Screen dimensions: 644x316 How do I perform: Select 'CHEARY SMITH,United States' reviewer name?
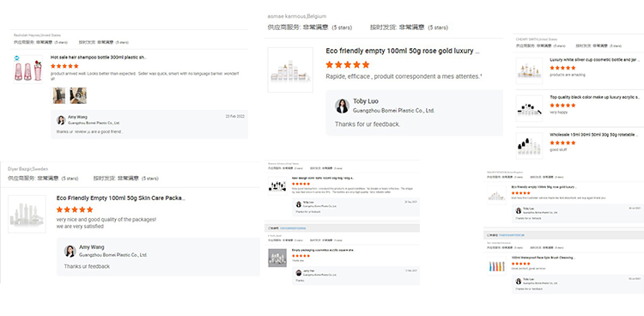point(537,39)
